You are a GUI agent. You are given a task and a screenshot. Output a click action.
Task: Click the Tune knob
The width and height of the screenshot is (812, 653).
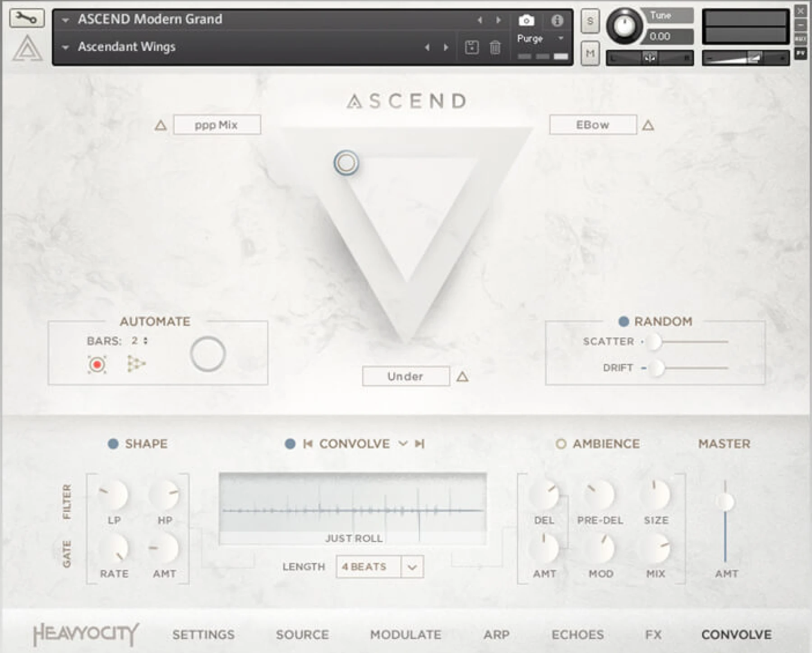pyautogui.click(x=624, y=26)
